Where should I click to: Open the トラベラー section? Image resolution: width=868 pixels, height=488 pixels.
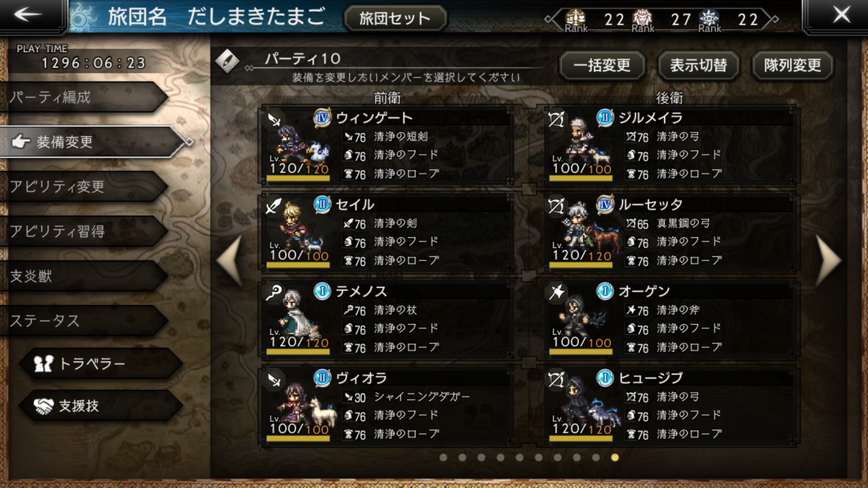tap(100, 363)
